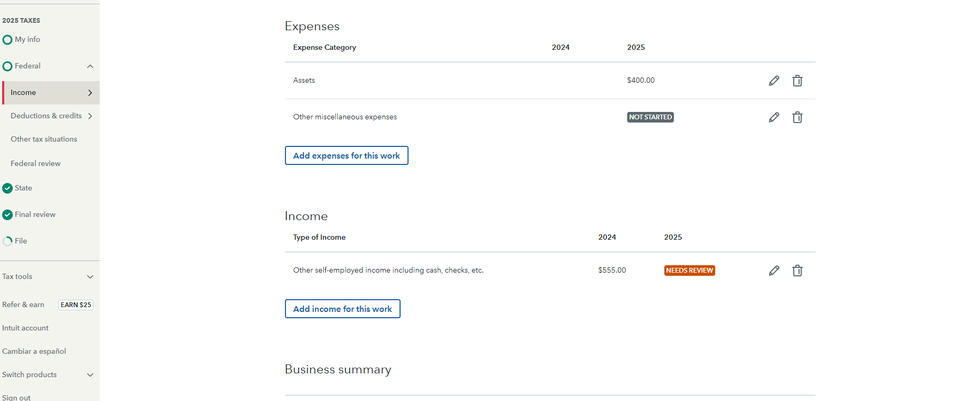Click the Final review checkmark icon
The width and height of the screenshot is (980, 401).
(7, 215)
